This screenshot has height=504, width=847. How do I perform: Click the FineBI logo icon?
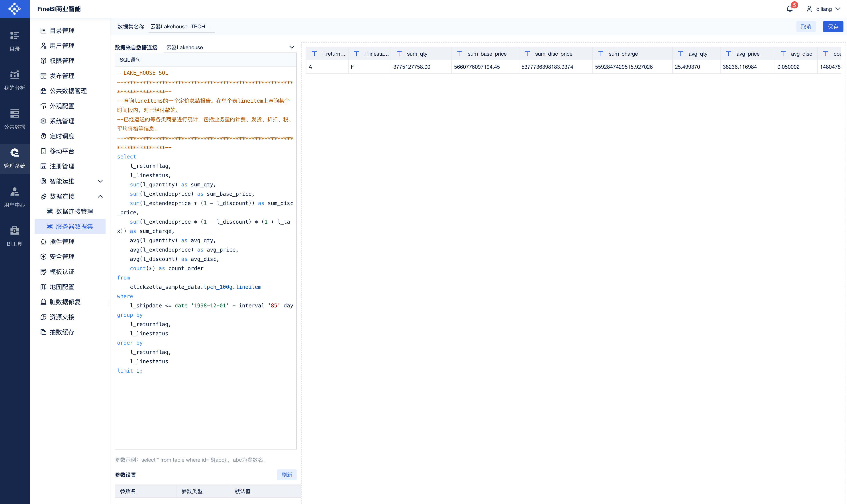pos(15,9)
